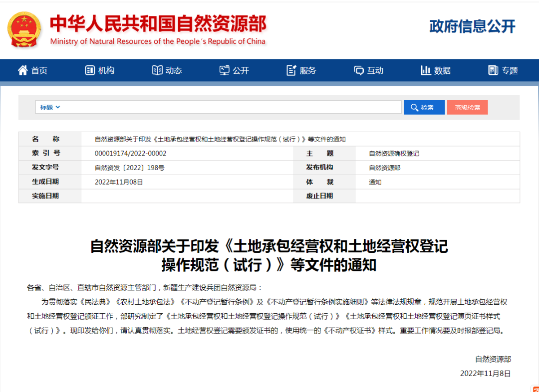Click the 专题 topics icon
The height and width of the screenshot is (392, 539).
(x=493, y=70)
